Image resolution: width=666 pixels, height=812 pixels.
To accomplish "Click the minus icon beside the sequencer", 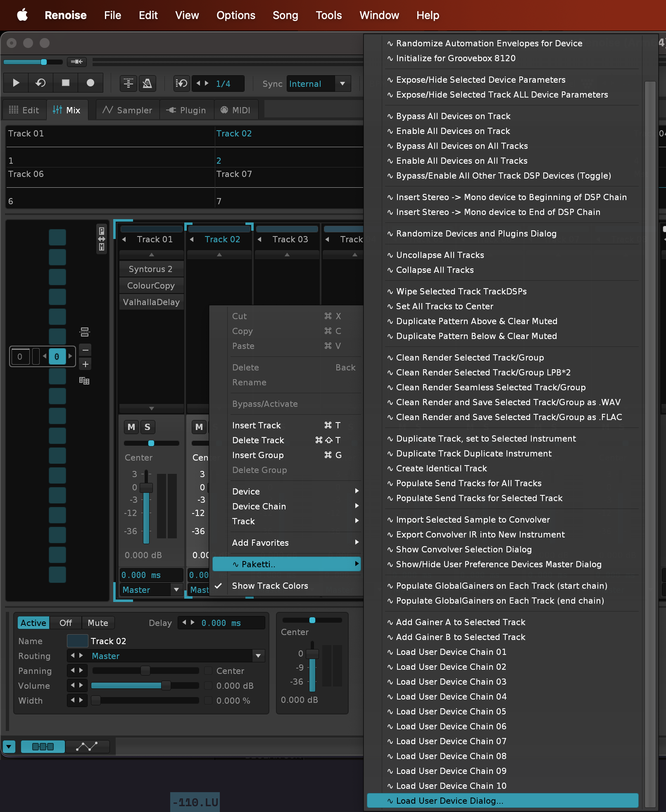I will pos(85,350).
